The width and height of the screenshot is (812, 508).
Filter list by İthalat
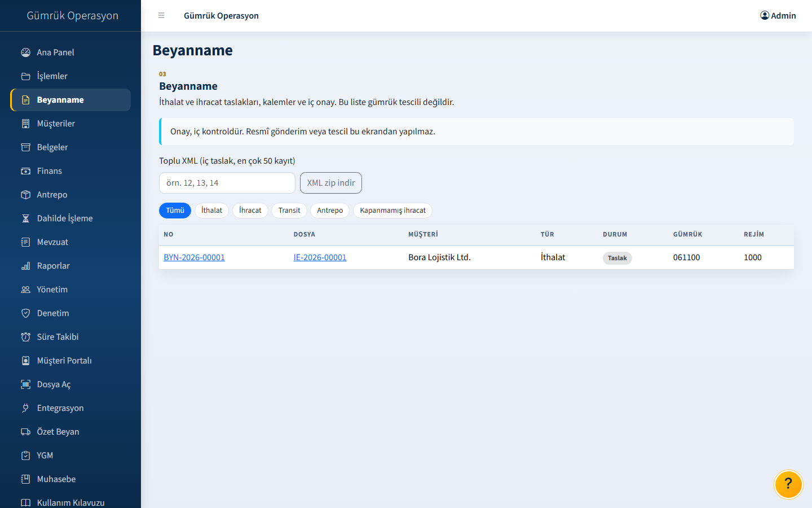pyautogui.click(x=211, y=211)
